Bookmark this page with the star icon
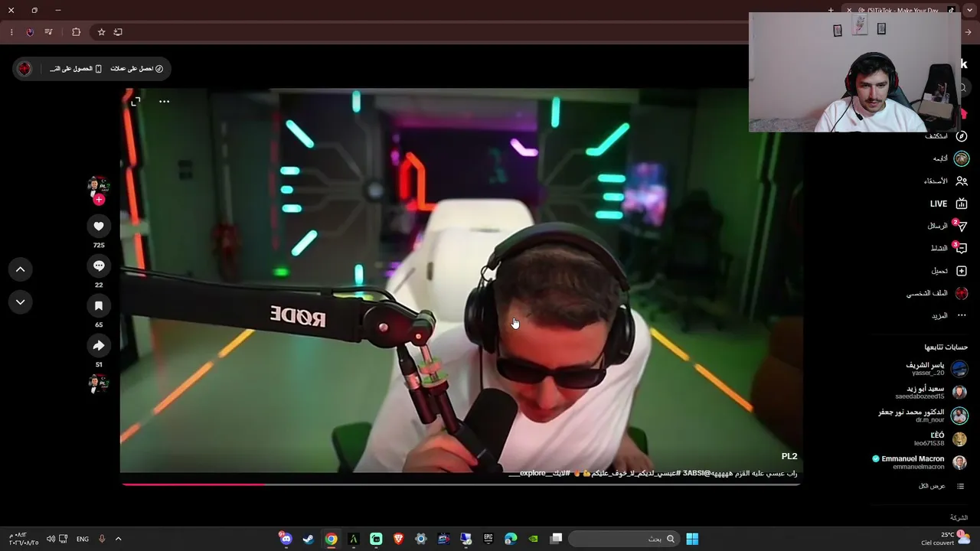Image resolution: width=980 pixels, height=551 pixels. pos(101,32)
